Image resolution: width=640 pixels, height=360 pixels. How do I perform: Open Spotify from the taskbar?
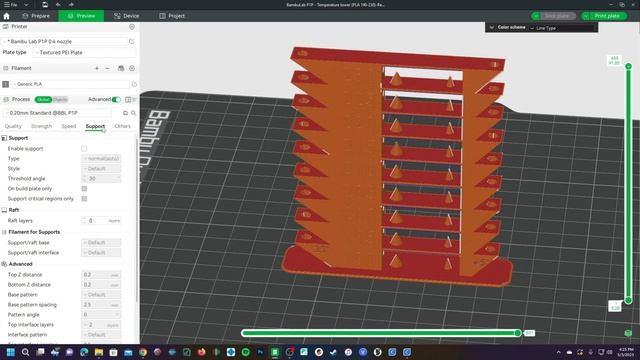[246, 352]
